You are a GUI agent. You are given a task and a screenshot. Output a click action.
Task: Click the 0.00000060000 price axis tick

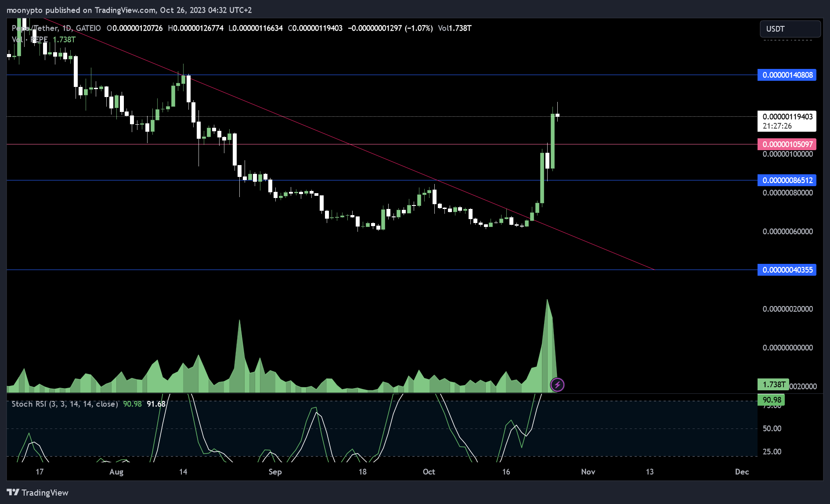(788, 232)
